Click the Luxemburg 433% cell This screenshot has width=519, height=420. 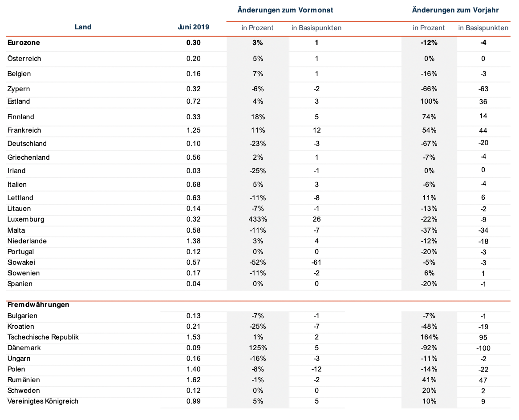(258, 219)
